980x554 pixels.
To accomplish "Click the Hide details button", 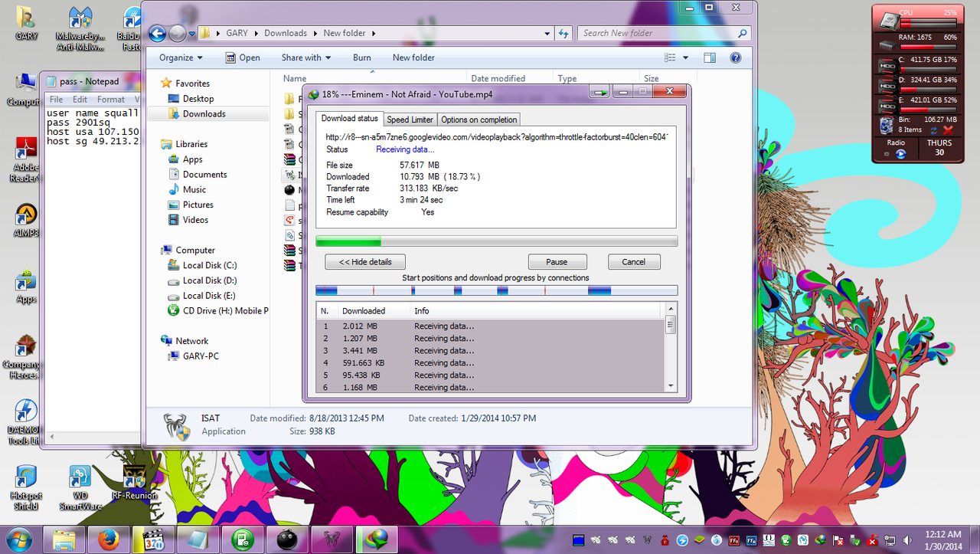I will point(365,261).
